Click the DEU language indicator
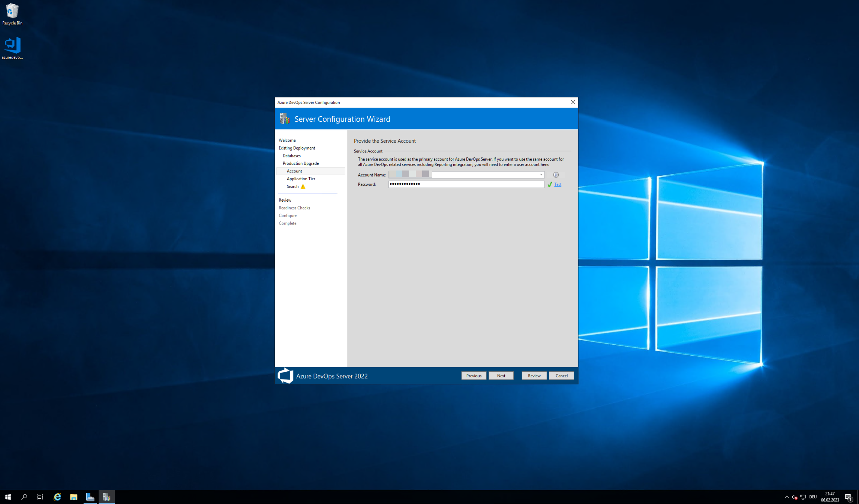The height and width of the screenshot is (504, 859). pos(813,497)
